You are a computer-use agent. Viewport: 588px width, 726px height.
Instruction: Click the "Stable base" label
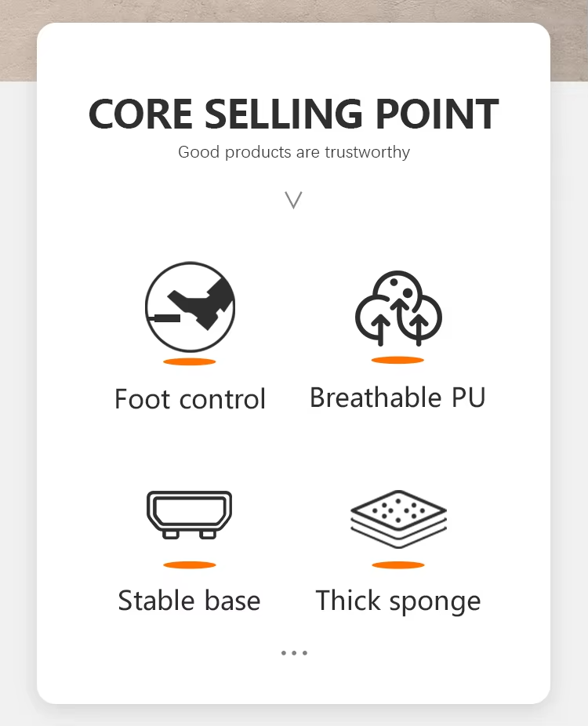click(x=189, y=601)
